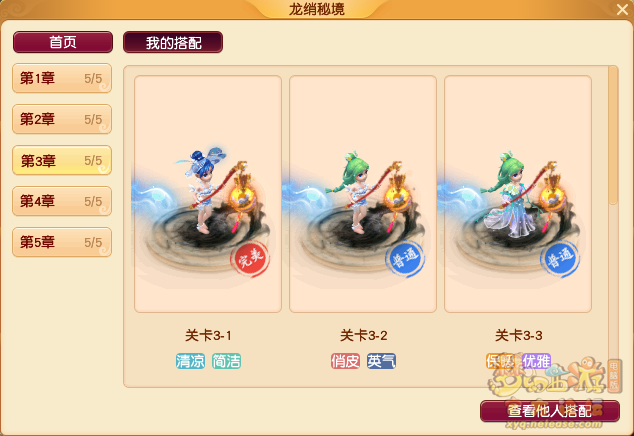
Task: Click the blue 普通 stamp on level 3-2
Action: point(405,260)
